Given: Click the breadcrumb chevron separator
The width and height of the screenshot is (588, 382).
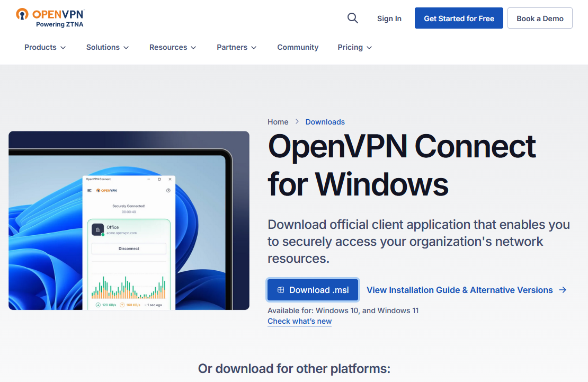Looking at the screenshot, I should (x=297, y=121).
